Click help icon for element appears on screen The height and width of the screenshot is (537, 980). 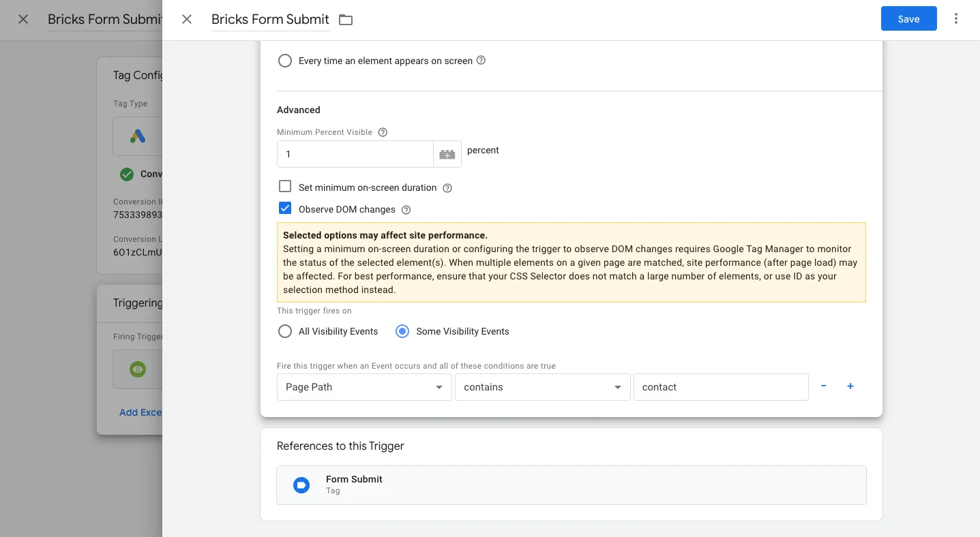(x=481, y=61)
